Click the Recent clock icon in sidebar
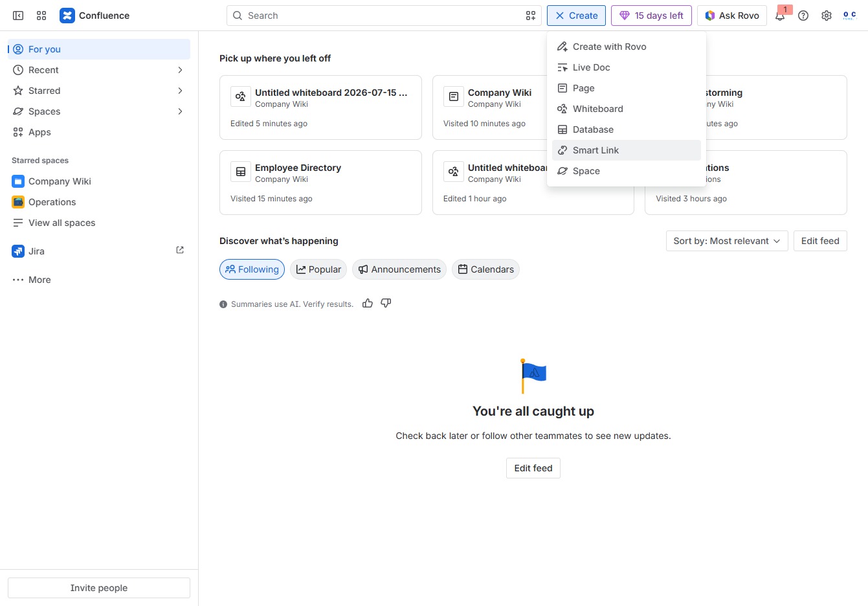The image size is (868, 606). click(18, 70)
